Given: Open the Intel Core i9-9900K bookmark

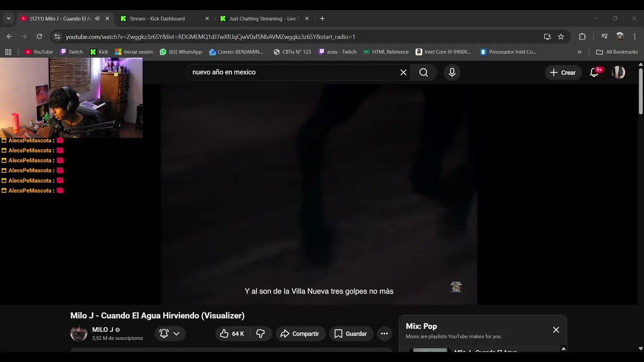Looking at the screenshot, I should pyautogui.click(x=443, y=52).
